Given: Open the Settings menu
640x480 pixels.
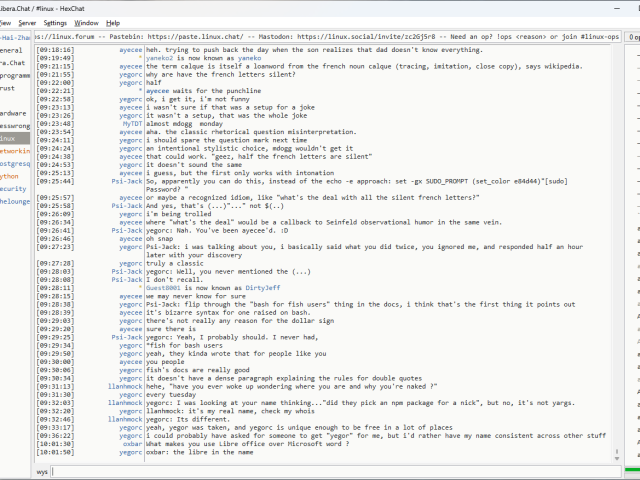Looking at the screenshot, I should tap(56, 22).
